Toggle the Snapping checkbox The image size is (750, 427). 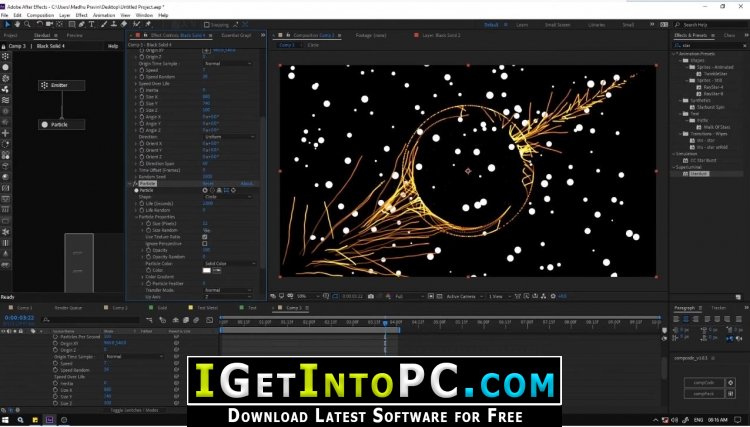coord(207,25)
